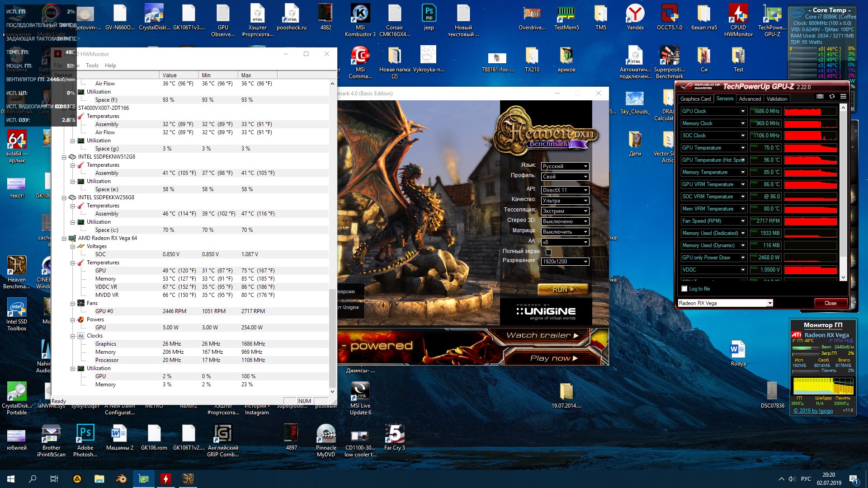Collapse AMD Radeon RX Vega 64 node
The height and width of the screenshot is (488, 868).
(64, 238)
